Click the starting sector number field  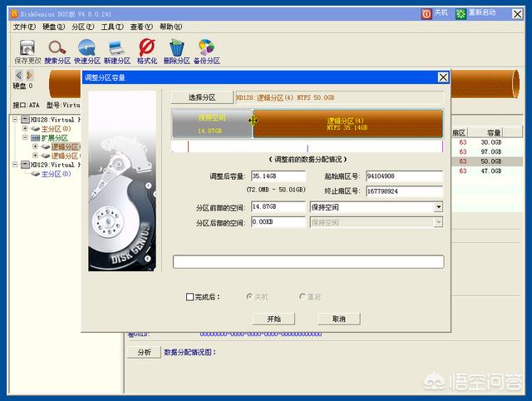[x=405, y=176]
